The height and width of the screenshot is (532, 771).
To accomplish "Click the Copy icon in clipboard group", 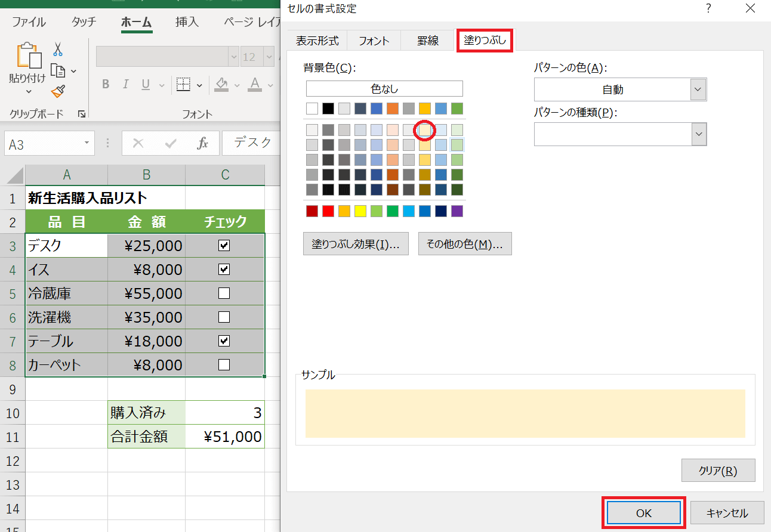I will point(58,71).
